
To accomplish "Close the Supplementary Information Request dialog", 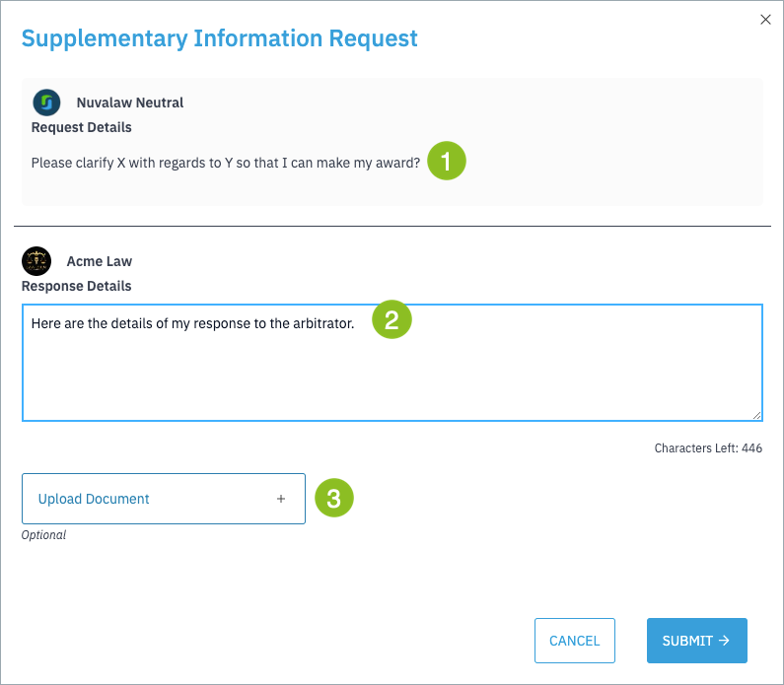I will [x=765, y=20].
